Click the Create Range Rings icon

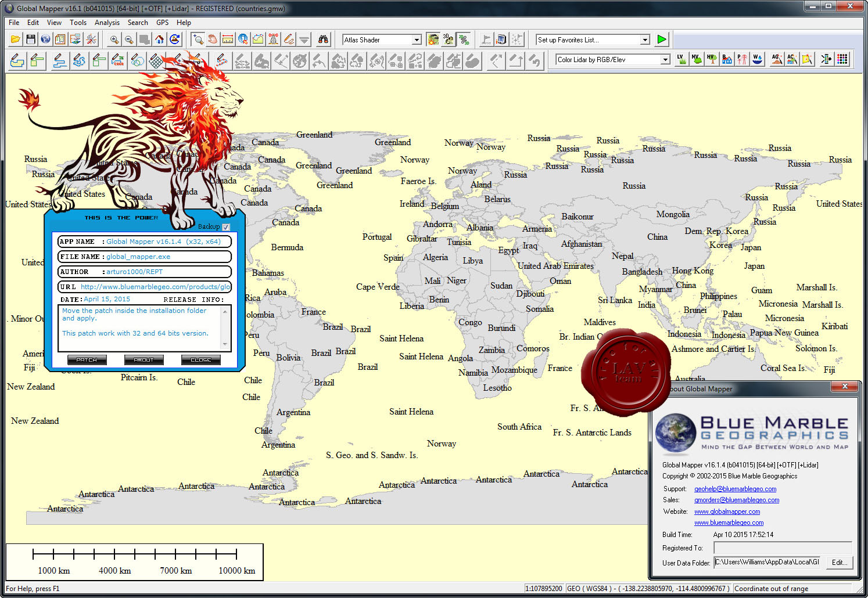click(x=137, y=60)
